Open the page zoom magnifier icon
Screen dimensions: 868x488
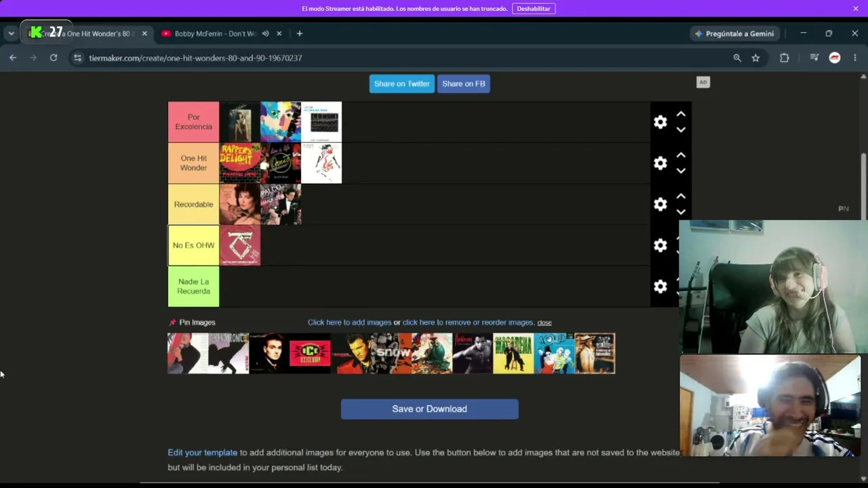coord(737,58)
